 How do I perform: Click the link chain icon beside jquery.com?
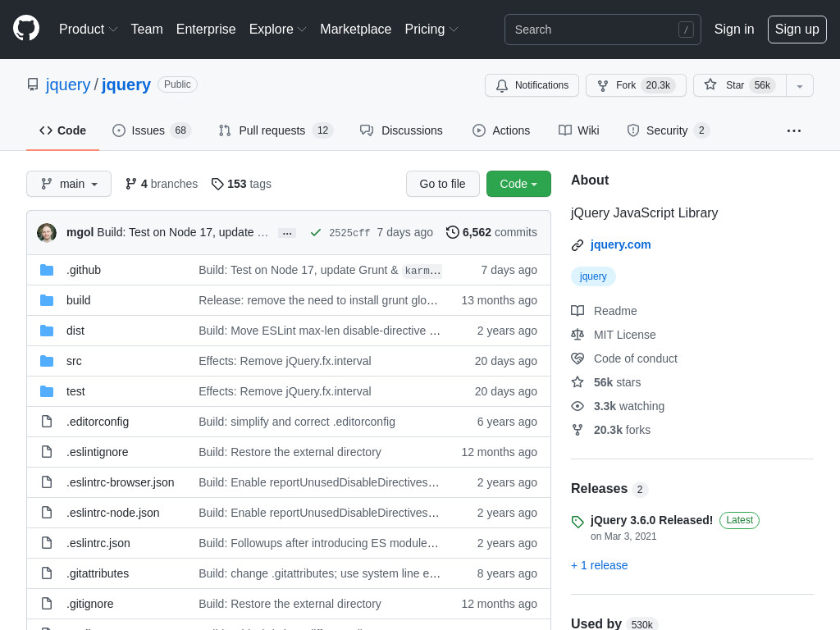click(x=577, y=245)
